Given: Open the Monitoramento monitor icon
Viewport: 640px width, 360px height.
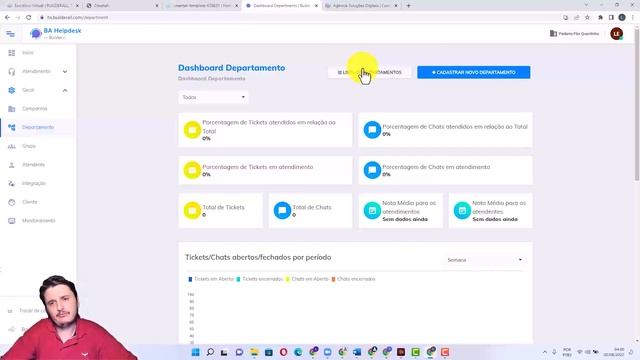Looking at the screenshot, I should pos(12,221).
